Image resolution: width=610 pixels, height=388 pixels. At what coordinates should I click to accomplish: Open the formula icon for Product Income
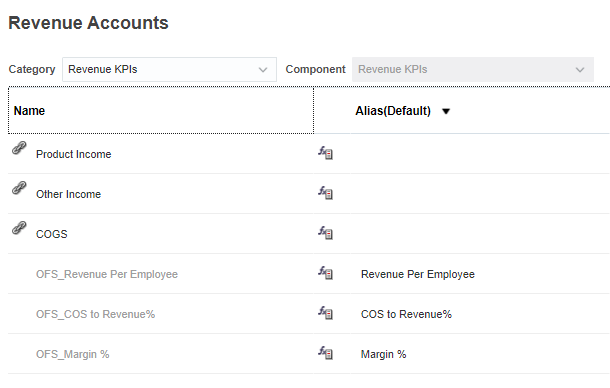(325, 153)
